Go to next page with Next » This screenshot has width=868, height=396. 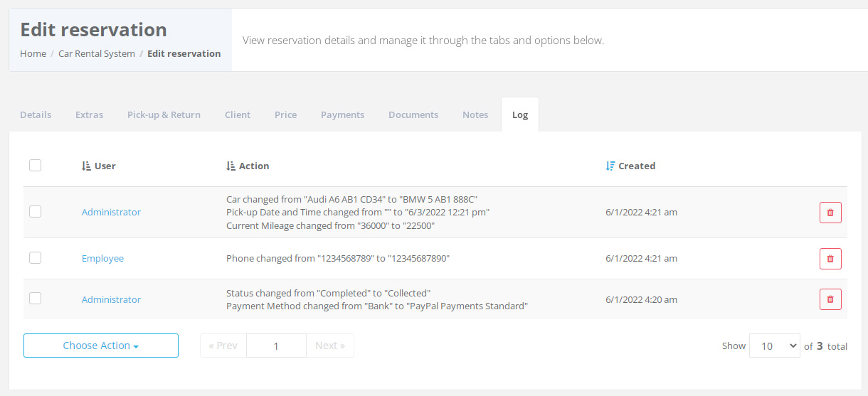pos(330,346)
